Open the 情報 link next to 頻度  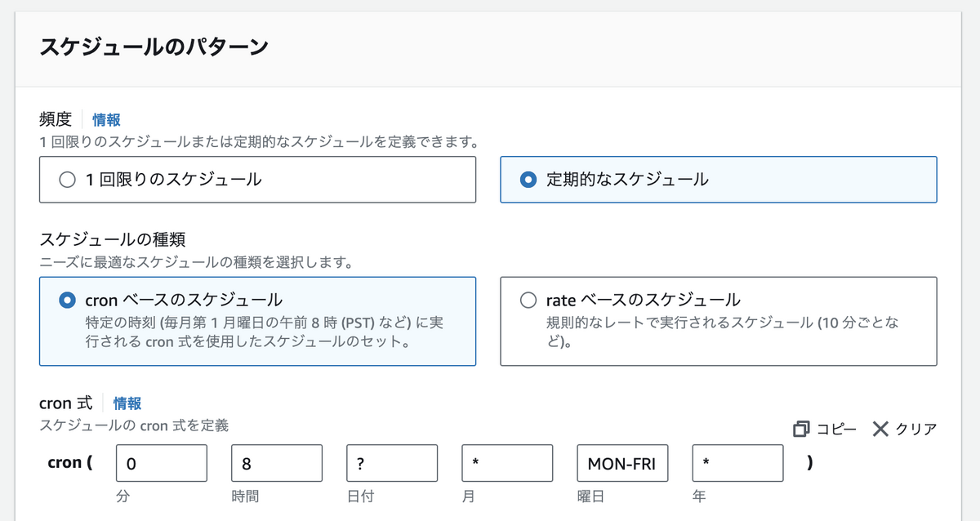click(106, 120)
